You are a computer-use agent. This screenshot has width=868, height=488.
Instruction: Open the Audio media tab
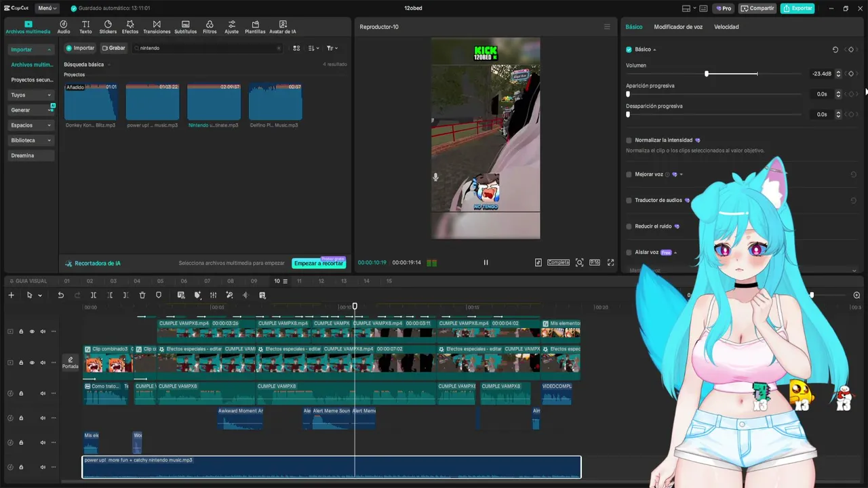(64, 27)
